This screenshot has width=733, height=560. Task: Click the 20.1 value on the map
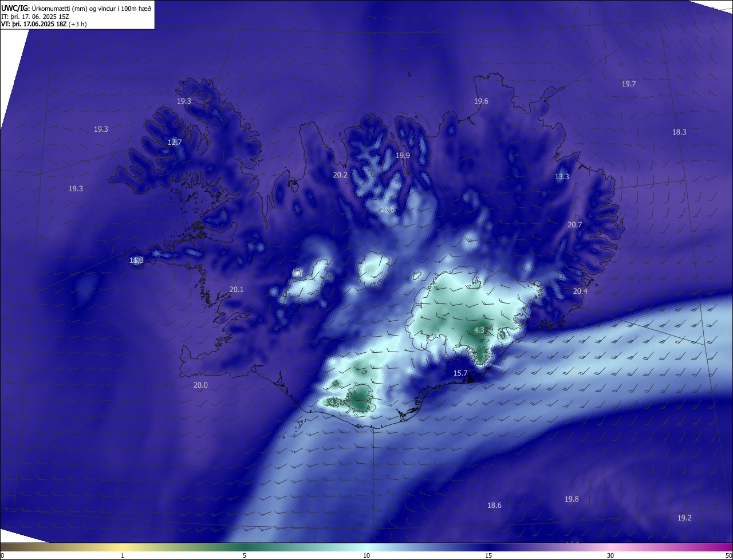click(x=237, y=289)
